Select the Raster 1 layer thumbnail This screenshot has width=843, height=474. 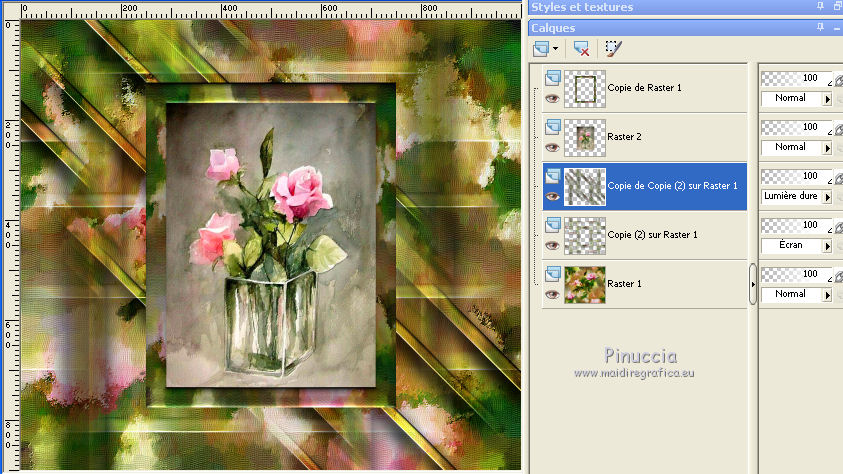pyautogui.click(x=585, y=284)
